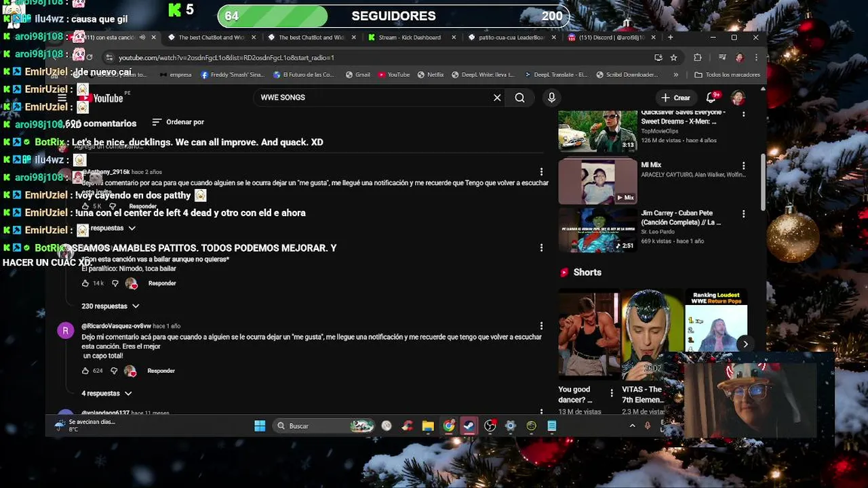
Task: Click the browser address bar URL
Action: coord(226,58)
